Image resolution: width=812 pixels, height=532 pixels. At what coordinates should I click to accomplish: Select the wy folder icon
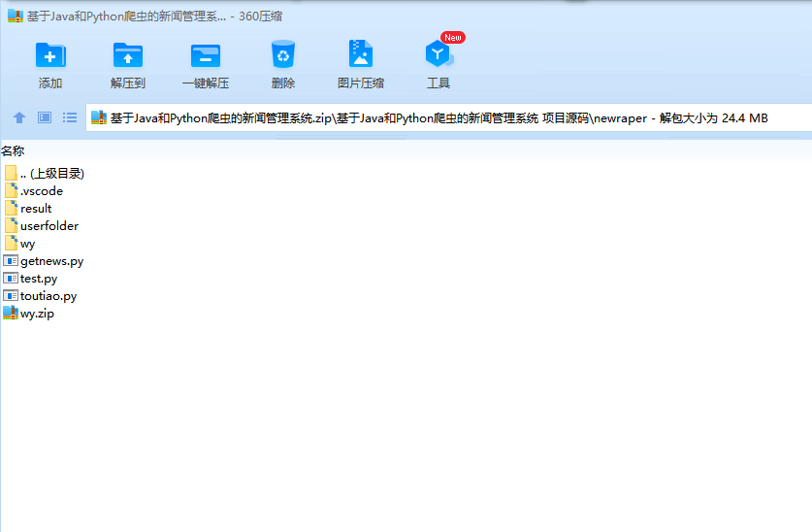(11, 243)
